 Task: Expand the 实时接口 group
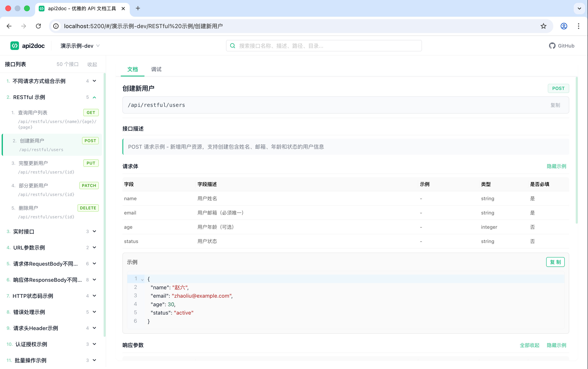(x=52, y=231)
